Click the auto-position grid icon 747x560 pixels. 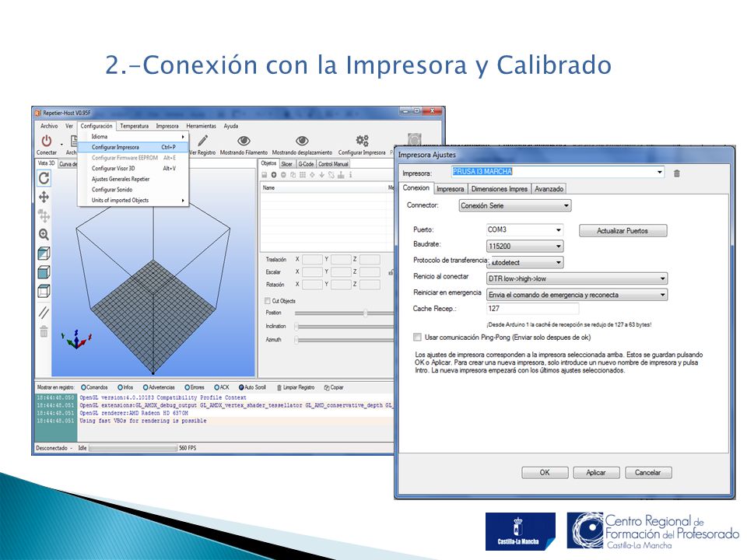pyautogui.click(x=303, y=175)
